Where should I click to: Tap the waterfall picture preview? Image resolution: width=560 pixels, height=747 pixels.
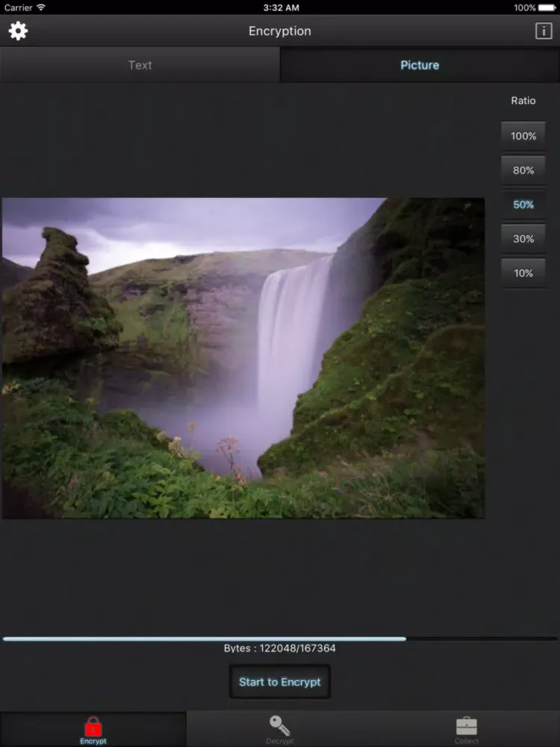[x=243, y=359]
